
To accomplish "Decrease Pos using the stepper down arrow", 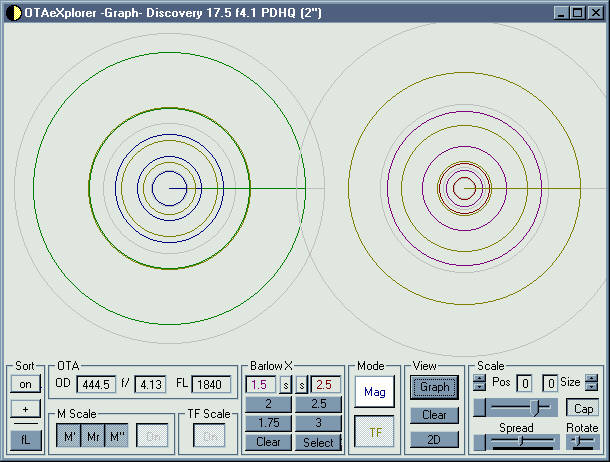I will [x=479, y=387].
